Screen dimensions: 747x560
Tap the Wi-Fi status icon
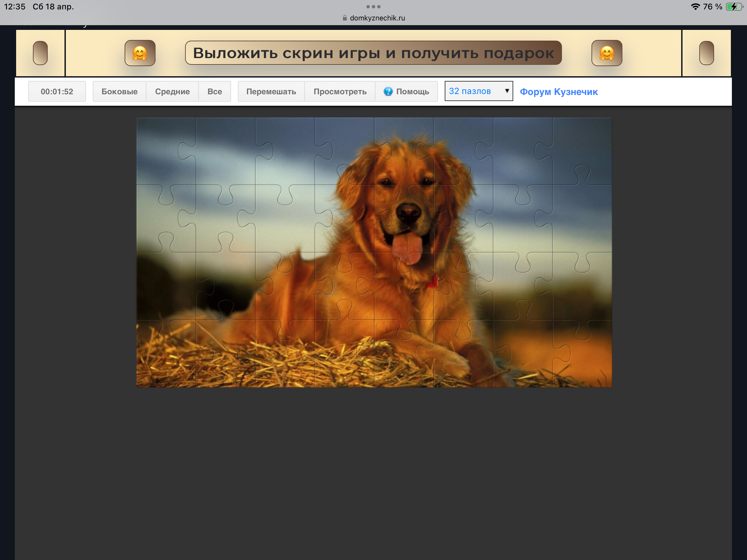coord(695,7)
